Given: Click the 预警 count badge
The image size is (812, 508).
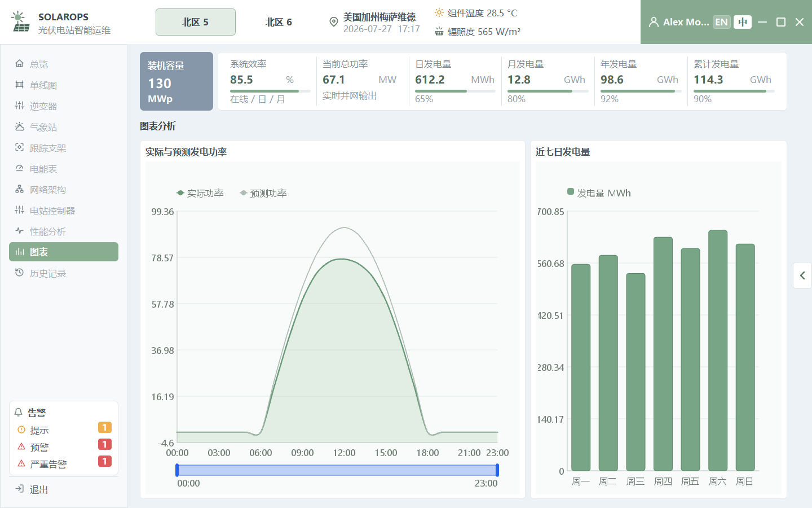Looking at the screenshot, I should [104, 444].
